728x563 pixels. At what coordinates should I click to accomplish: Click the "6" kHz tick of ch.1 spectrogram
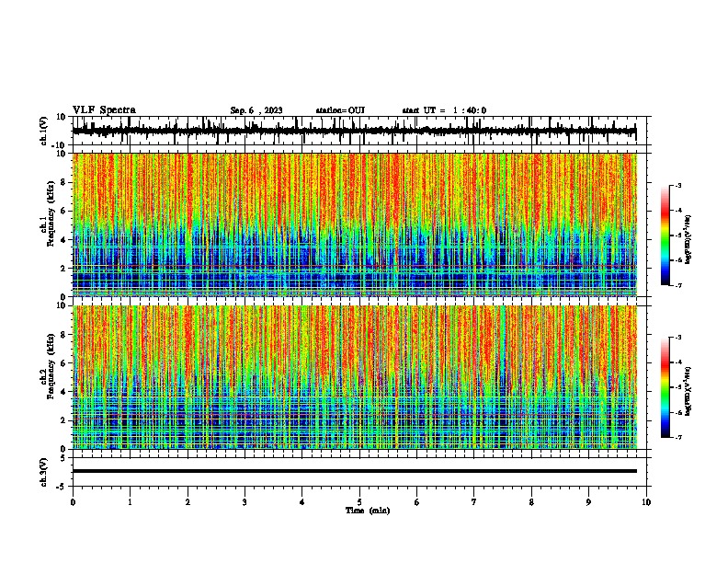pyautogui.click(x=63, y=211)
